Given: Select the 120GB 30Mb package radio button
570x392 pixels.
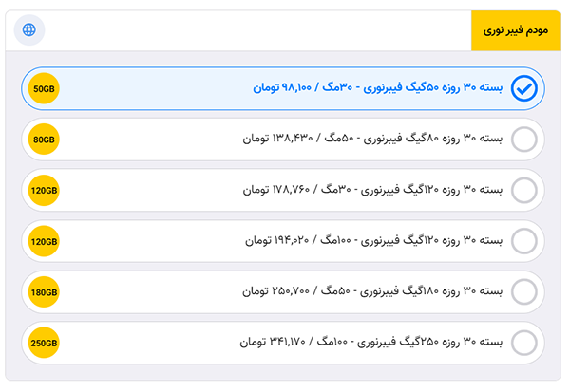Looking at the screenshot, I should click(523, 190).
